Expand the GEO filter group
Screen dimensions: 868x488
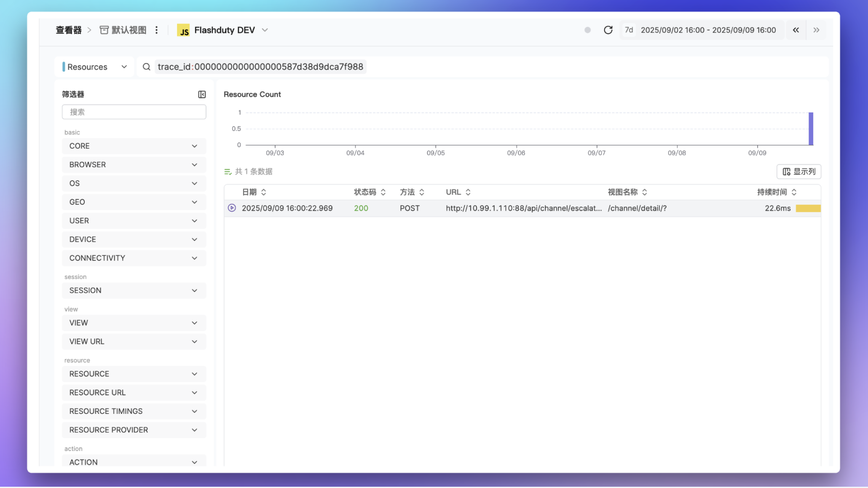point(134,202)
